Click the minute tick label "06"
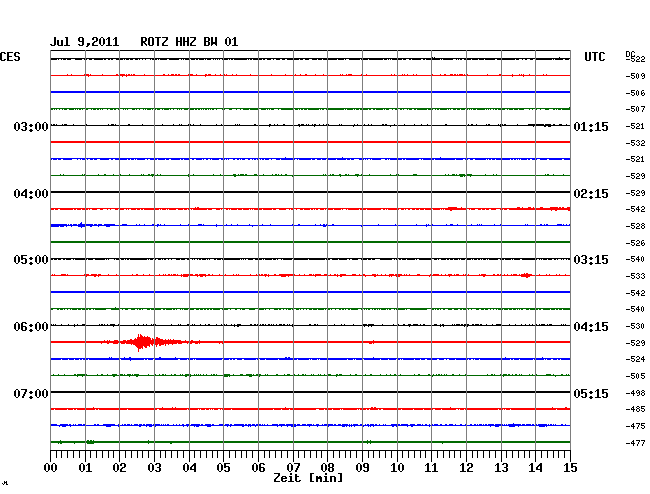This screenshot has width=650, height=494. click(x=258, y=468)
